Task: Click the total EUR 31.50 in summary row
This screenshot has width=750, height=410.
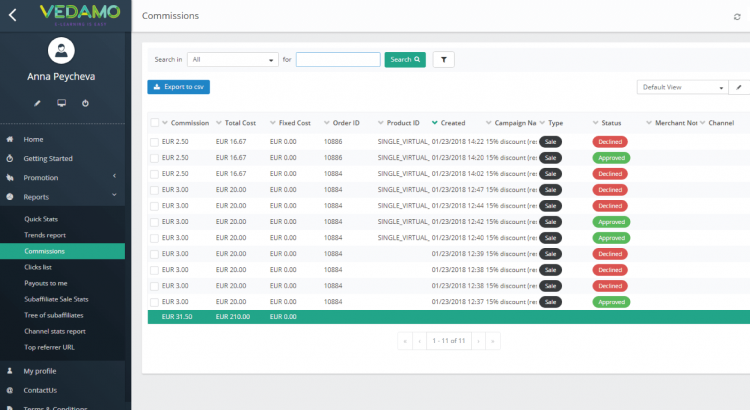Action: [x=177, y=317]
